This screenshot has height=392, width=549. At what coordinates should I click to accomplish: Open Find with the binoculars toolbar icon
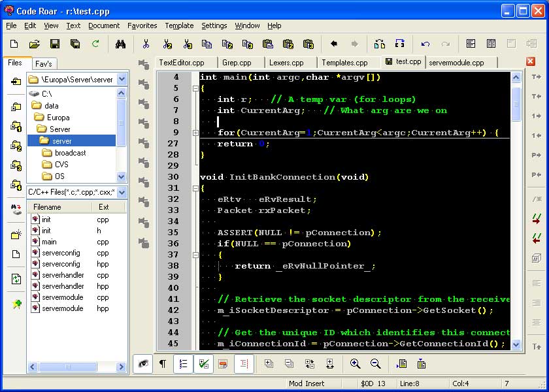[120, 44]
